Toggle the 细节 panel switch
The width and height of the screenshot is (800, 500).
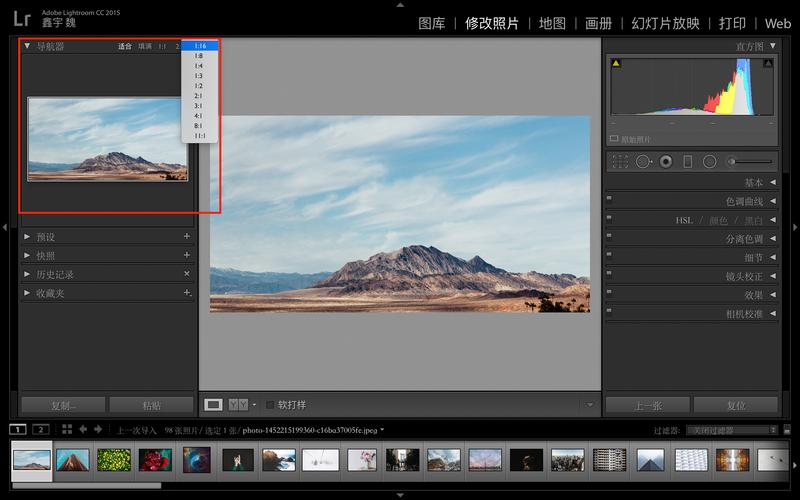(x=609, y=257)
